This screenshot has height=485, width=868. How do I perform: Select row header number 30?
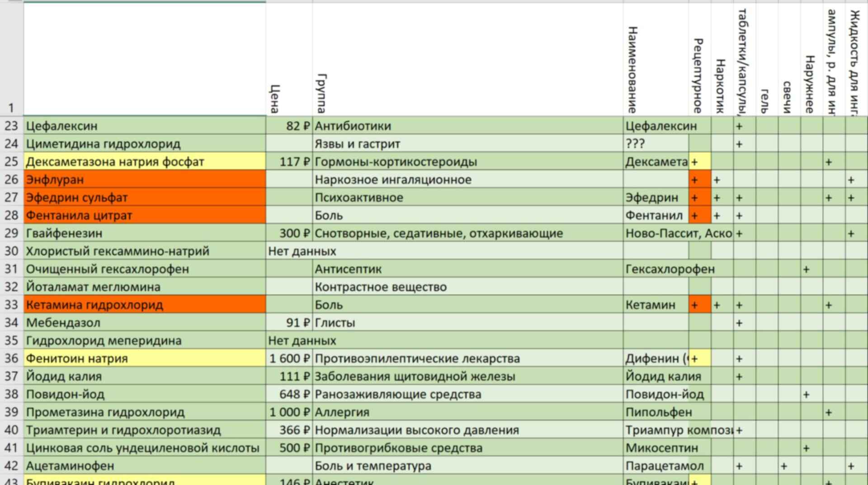tap(11, 251)
